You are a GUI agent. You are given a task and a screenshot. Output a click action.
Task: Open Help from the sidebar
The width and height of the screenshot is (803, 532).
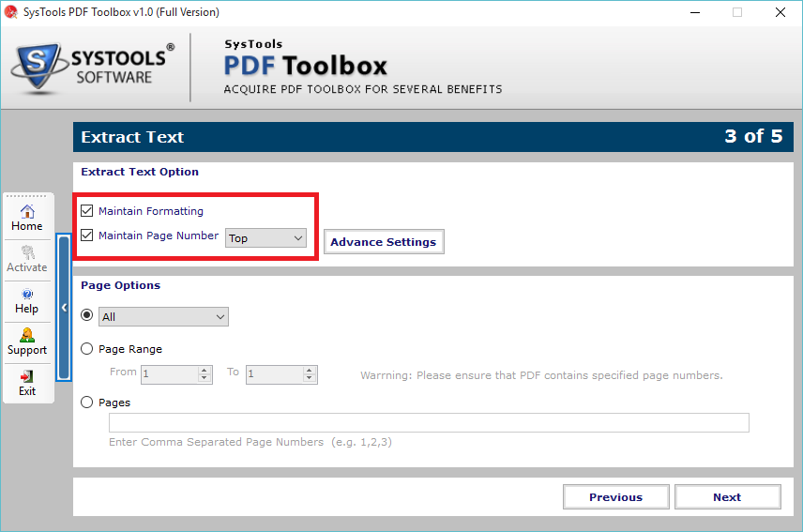point(27,301)
